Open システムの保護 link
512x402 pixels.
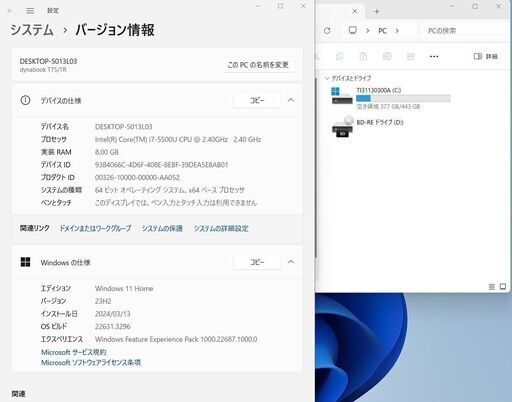pyautogui.click(x=162, y=228)
